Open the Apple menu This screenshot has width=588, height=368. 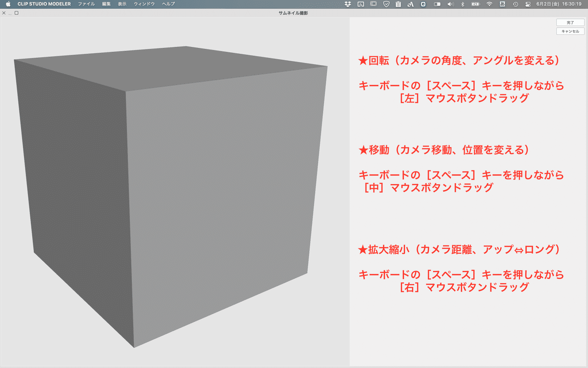(x=8, y=4)
